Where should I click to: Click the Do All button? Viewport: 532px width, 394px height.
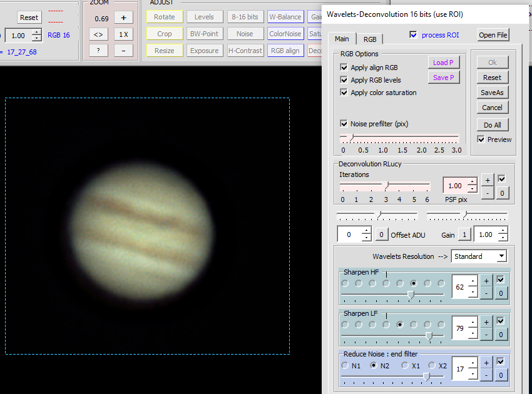(x=493, y=124)
